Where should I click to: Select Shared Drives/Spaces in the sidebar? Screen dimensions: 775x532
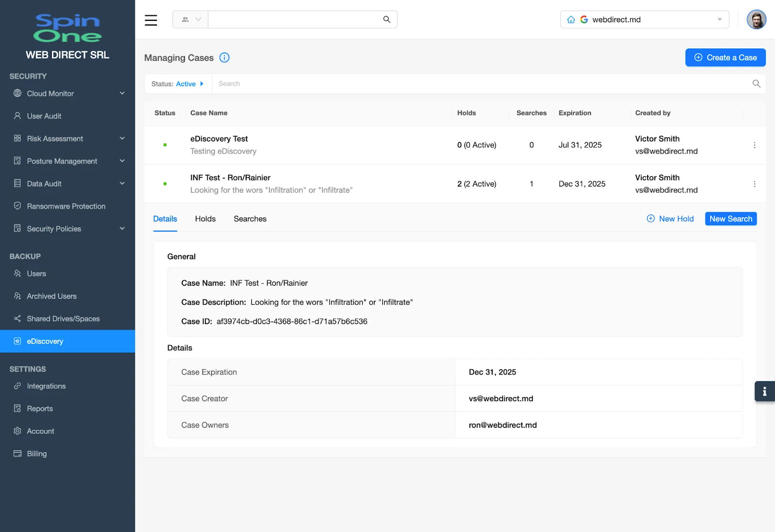click(x=63, y=318)
